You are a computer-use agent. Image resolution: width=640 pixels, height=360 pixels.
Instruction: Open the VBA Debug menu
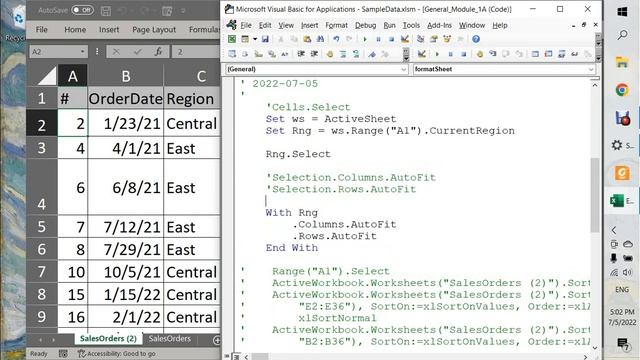coord(365,25)
